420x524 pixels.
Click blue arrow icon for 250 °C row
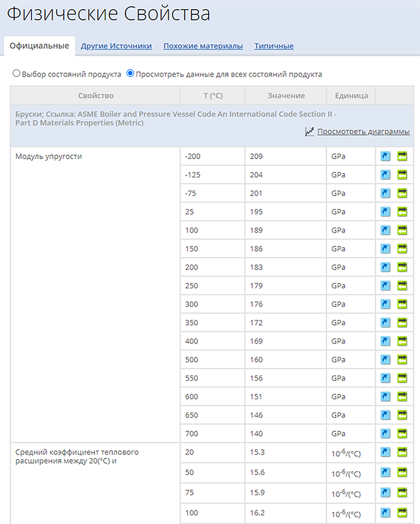(385, 285)
